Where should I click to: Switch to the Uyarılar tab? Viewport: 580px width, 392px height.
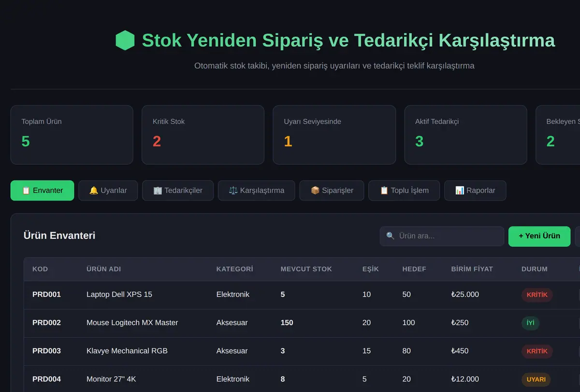(108, 190)
